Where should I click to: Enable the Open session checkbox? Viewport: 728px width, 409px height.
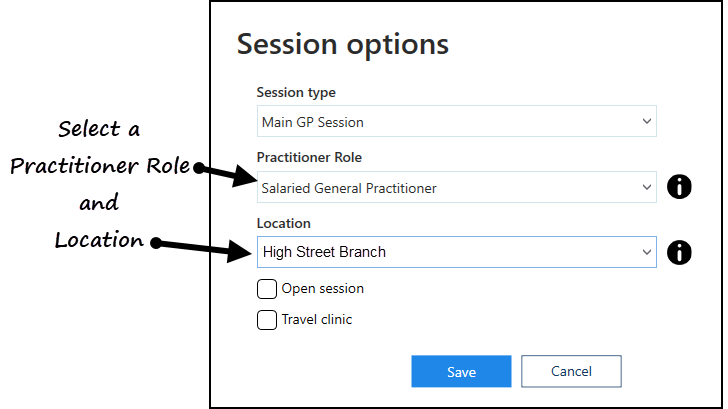pos(267,289)
